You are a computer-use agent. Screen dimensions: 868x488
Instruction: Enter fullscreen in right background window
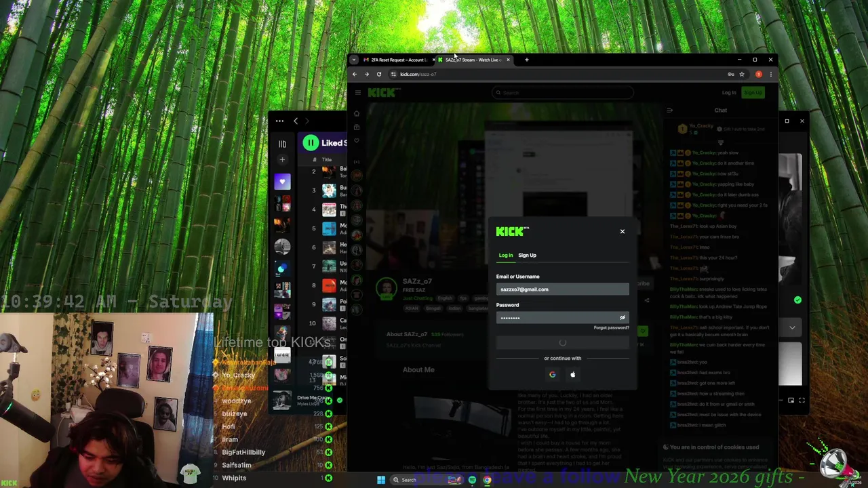(x=802, y=401)
